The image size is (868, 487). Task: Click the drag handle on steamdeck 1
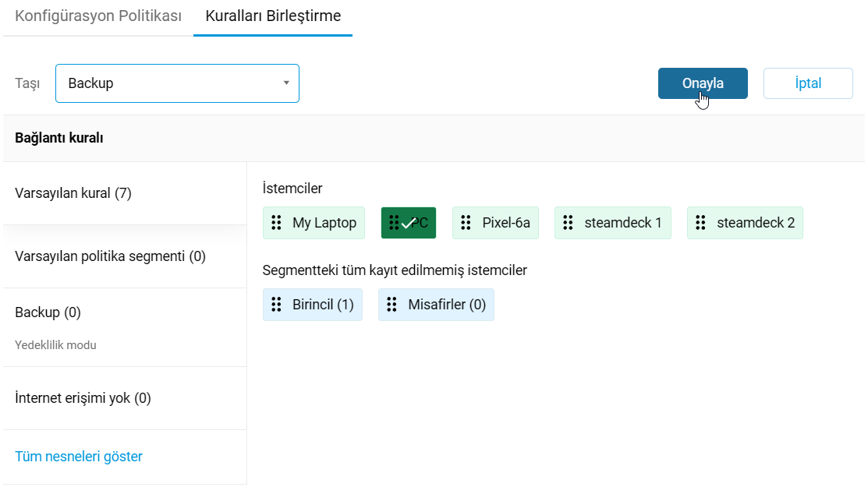(x=568, y=223)
